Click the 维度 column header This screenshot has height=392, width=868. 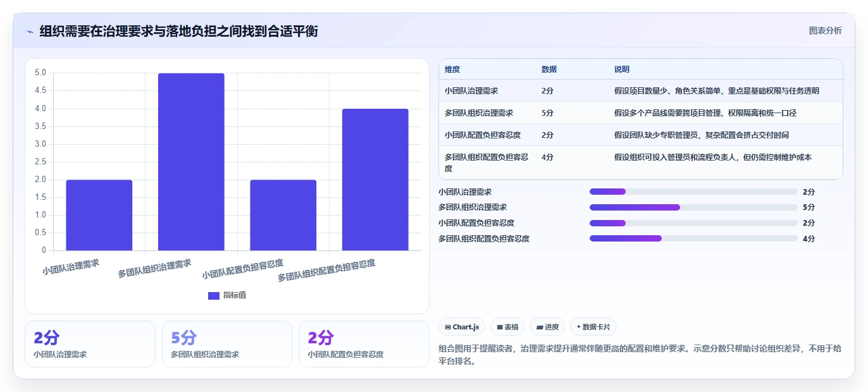[x=452, y=70]
